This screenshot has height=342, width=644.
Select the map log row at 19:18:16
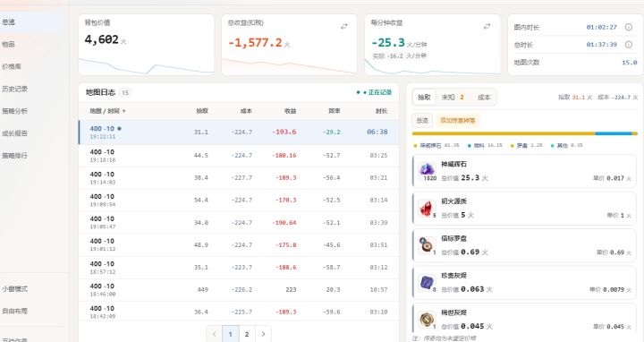[x=239, y=156]
